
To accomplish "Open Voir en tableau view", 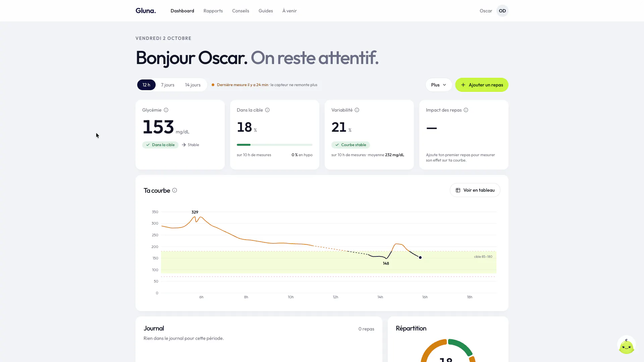I will coord(475,190).
